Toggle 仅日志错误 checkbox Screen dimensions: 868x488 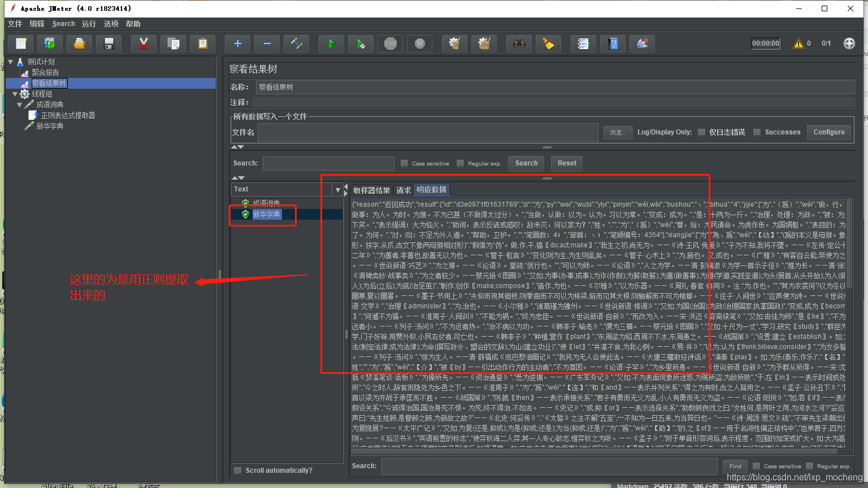[701, 132]
